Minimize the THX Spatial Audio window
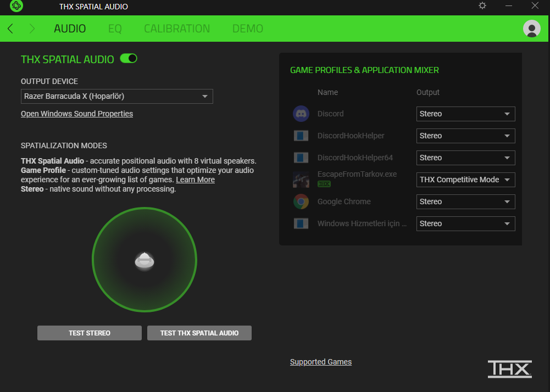This screenshot has width=550, height=392. [x=509, y=5]
